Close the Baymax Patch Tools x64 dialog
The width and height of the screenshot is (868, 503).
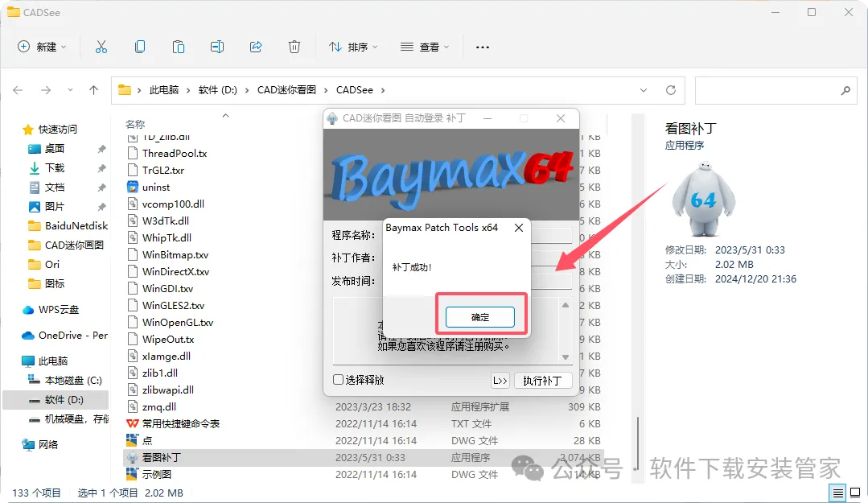tap(519, 228)
